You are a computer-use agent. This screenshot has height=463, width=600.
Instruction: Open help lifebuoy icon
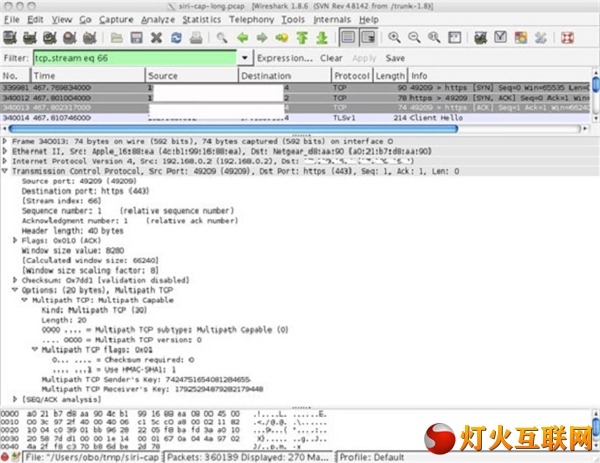pyautogui.click(x=567, y=37)
